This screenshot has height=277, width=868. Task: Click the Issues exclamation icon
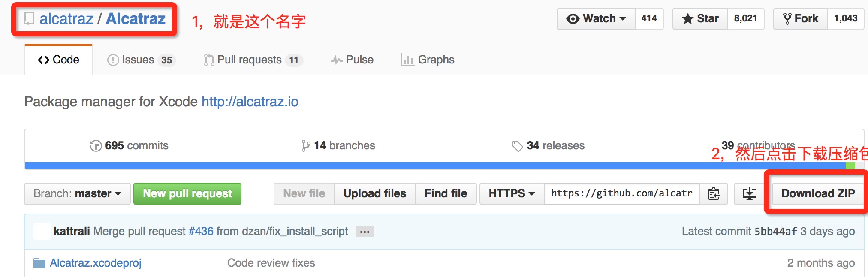[113, 60]
